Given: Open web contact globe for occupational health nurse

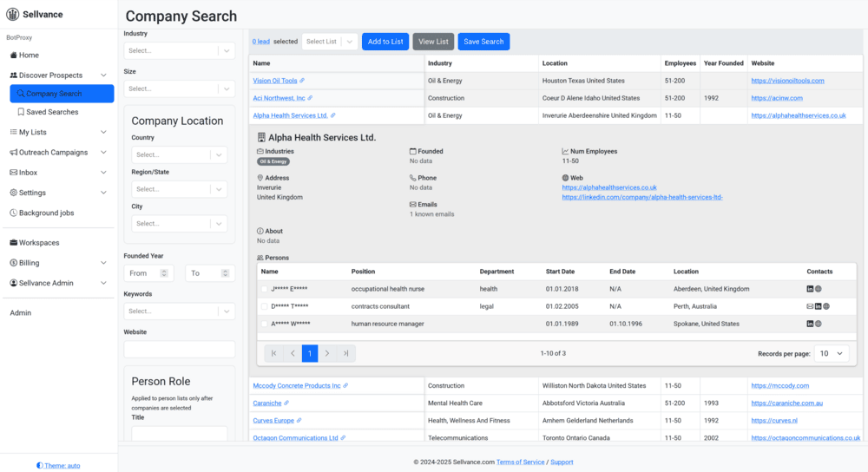Looking at the screenshot, I should click(819, 289).
